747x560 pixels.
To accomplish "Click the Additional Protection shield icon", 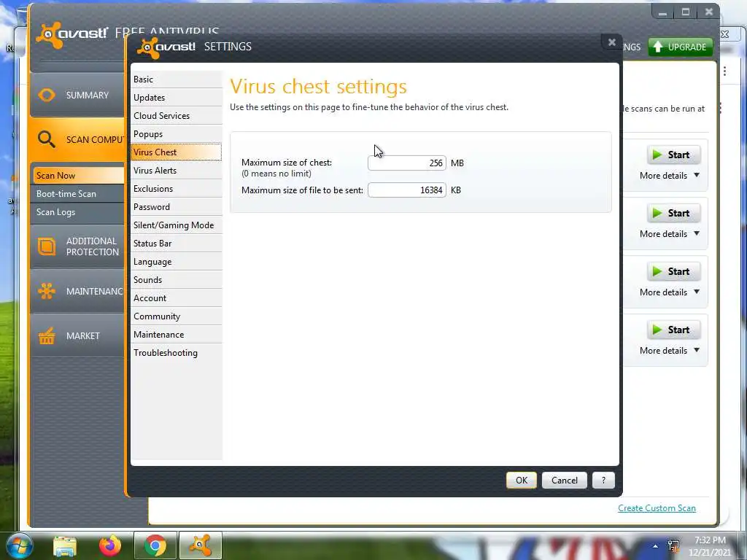I will pos(47,246).
